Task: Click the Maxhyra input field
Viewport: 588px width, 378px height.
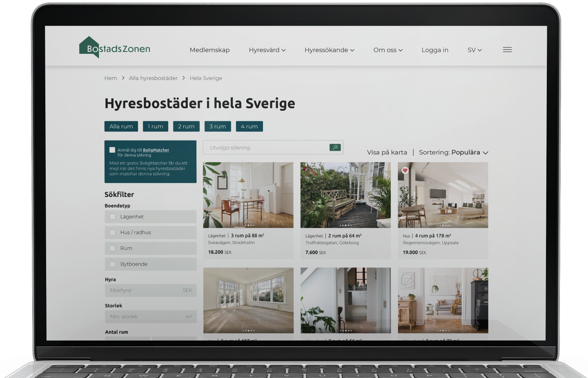Action: [145, 291]
